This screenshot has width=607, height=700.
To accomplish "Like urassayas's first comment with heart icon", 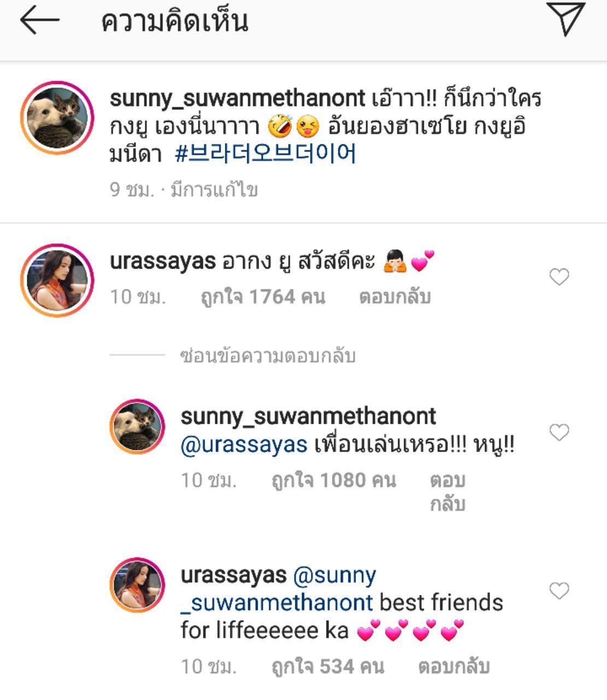I will [x=559, y=277].
